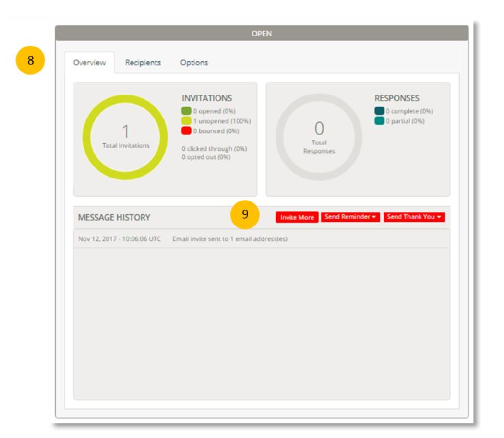Switch to the Options tab
This screenshot has height=438, width=504.
click(194, 63)
